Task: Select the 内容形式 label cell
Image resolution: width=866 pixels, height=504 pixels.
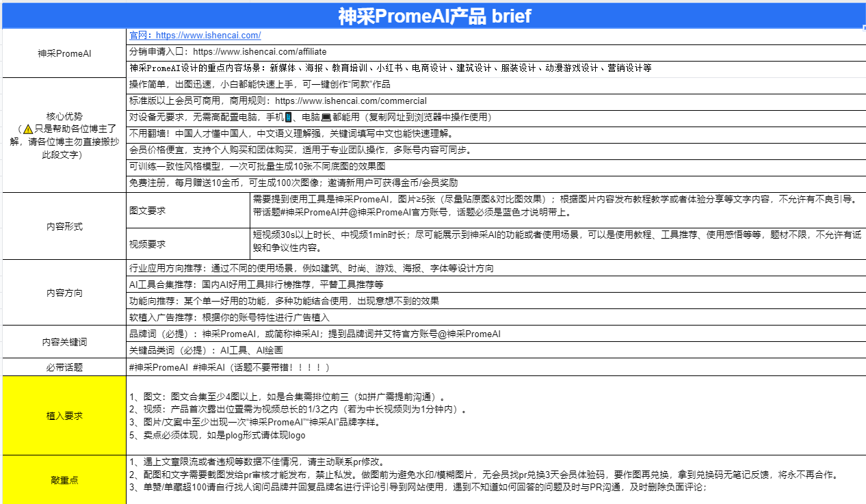Action: point(64,226)
